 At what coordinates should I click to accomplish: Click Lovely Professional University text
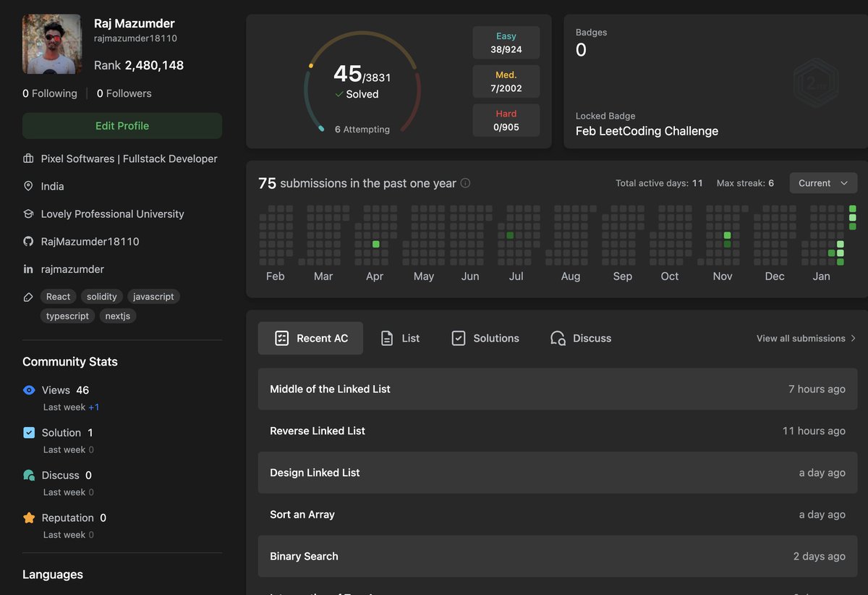tap(112, 214)
